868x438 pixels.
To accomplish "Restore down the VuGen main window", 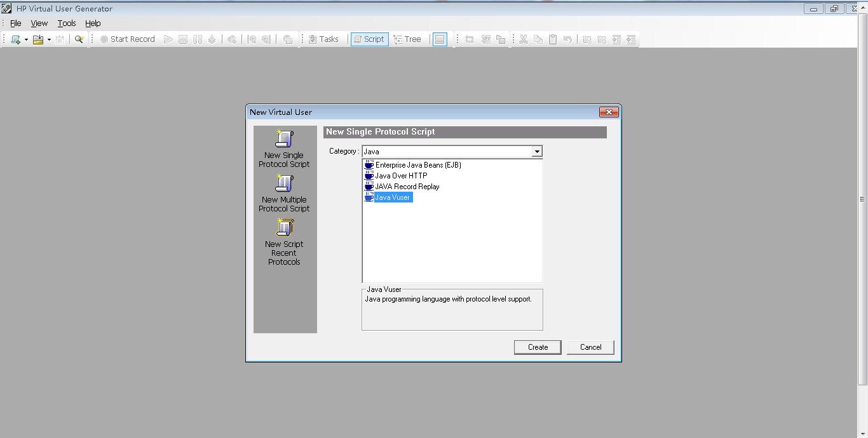I will [834, 9].
